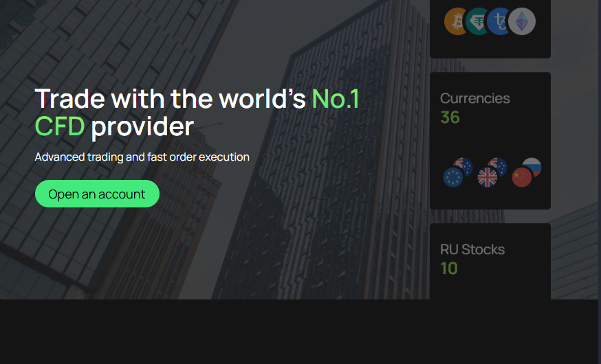The width and height of the screenshot is (601, 364).
Task: Click the Bitcoin coin icon
Action: point(454,21)
